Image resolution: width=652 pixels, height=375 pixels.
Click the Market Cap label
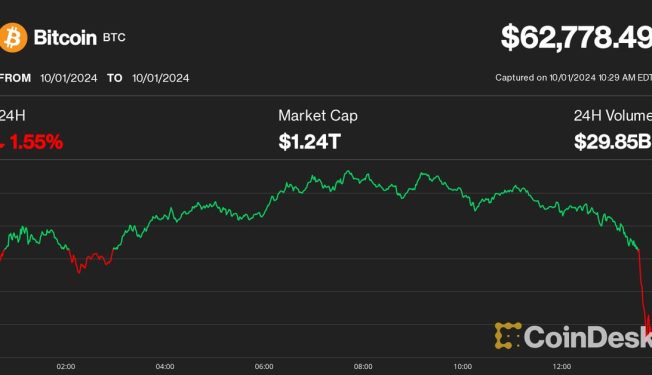[x=318, y=116]
